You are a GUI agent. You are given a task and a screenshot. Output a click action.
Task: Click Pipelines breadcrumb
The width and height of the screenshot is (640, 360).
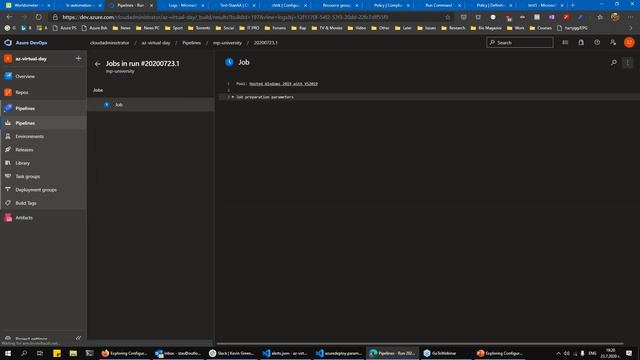pos(191,42)
